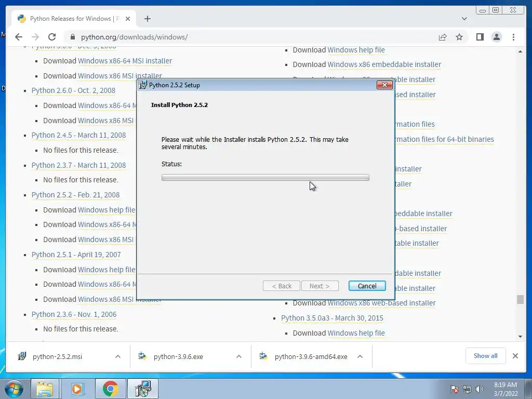Open the taskbar clock showing 8:19 AM
Image resolution: width=532 pixels, height=399 pixels.
point(506,389)
